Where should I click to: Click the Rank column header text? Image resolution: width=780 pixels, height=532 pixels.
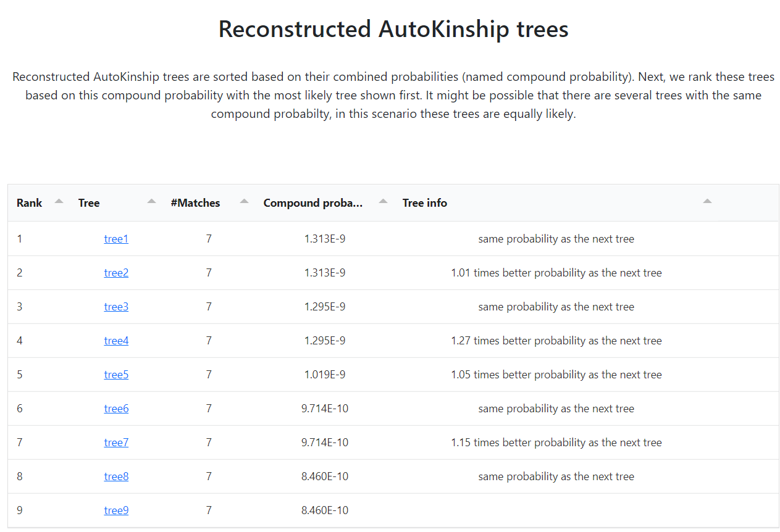click(30, 203)
